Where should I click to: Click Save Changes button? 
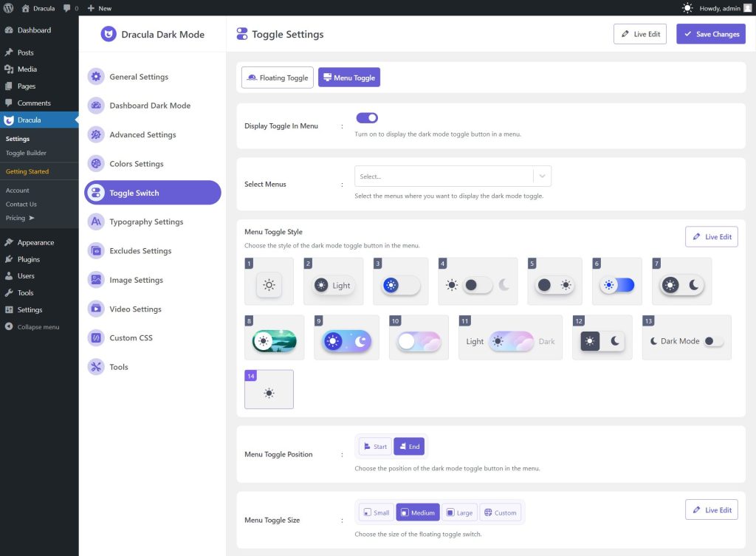click(x=711, y=34)
